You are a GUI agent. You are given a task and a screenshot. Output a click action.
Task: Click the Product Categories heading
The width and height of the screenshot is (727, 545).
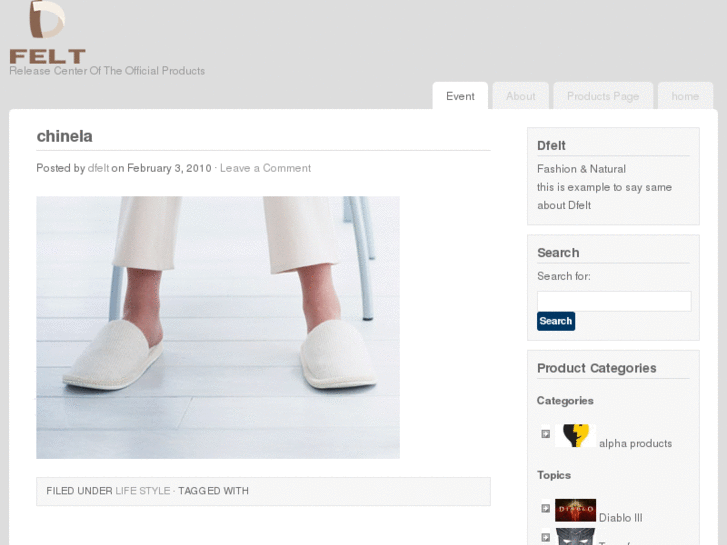point(597,368)
